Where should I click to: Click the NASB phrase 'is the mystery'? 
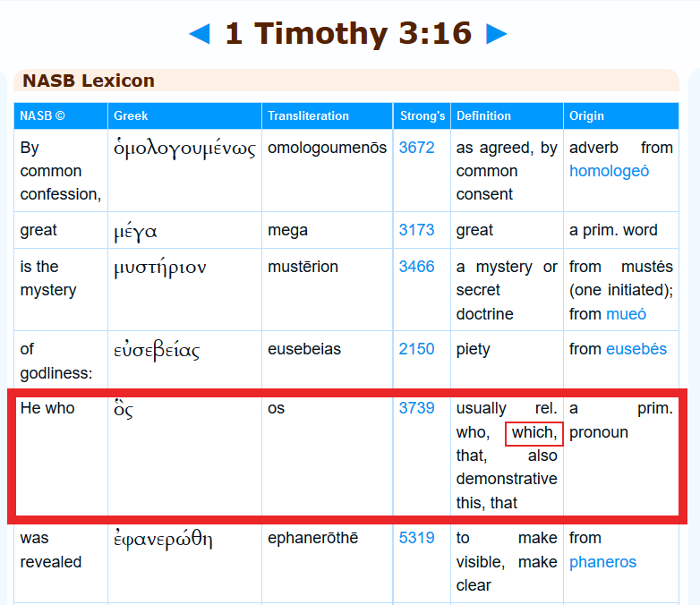[48, 278]
